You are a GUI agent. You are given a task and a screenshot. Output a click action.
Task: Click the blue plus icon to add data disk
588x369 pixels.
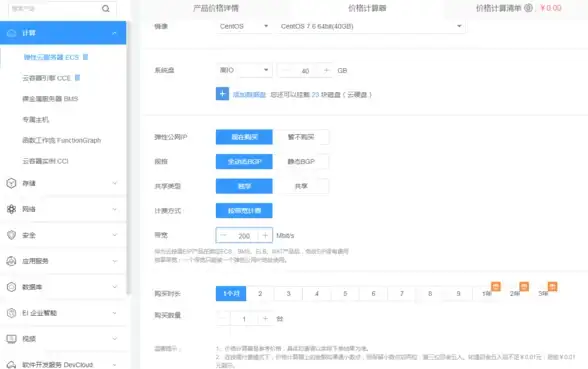click(222, 94)
